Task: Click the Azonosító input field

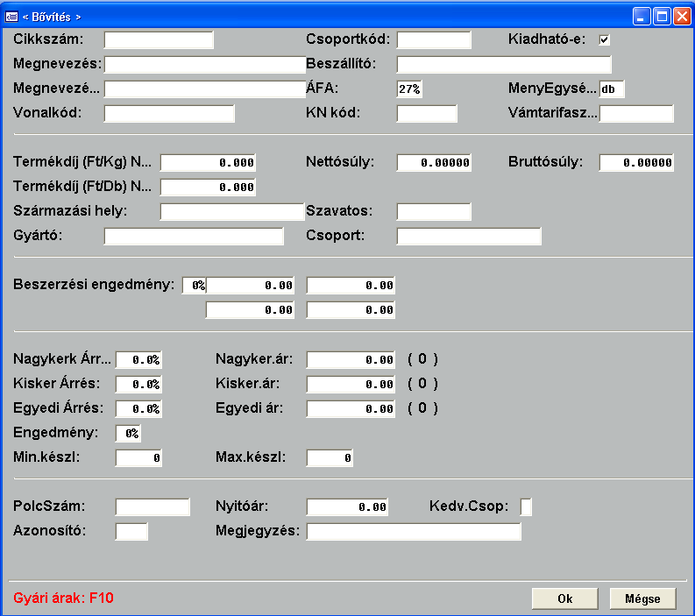Action: (131, 531)
